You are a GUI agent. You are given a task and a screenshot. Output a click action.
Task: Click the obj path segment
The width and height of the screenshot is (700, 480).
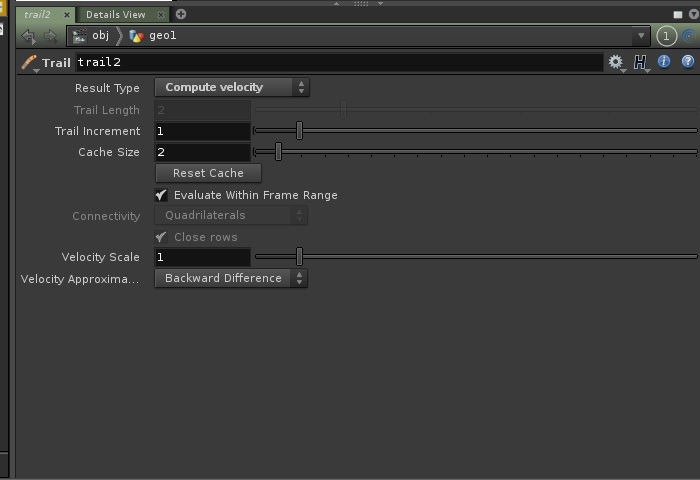tap(100, 36)
